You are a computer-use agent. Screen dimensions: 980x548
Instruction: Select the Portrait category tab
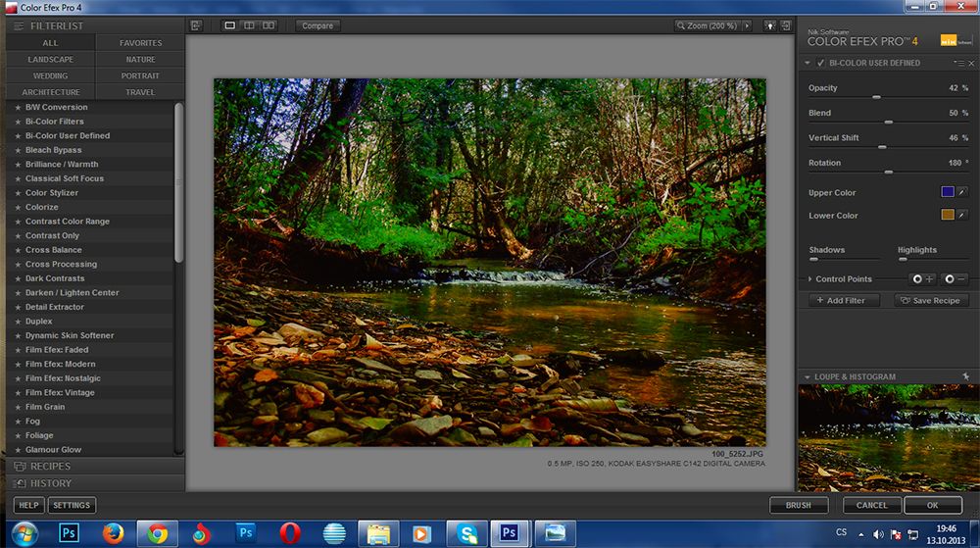(x=140, y=75)
